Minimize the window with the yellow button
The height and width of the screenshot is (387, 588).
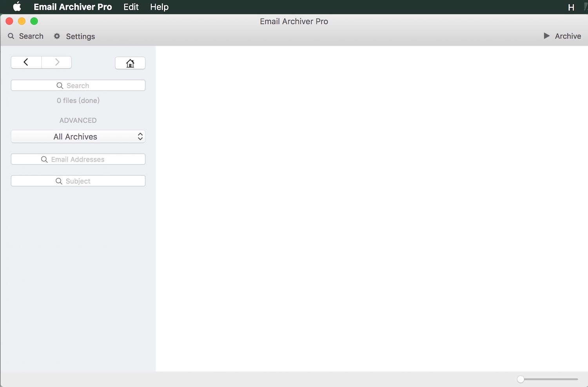22,21
